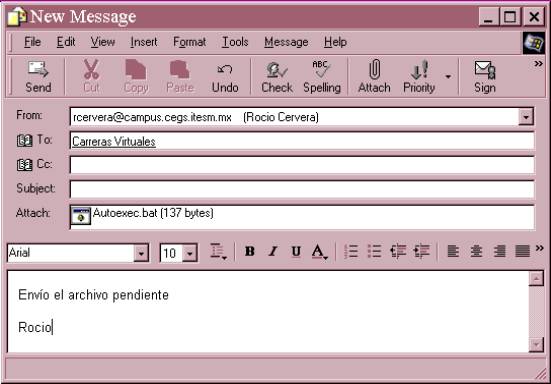Center align the text
The width and height of the screenshot is (551, 384).
[x=476, y=252]
